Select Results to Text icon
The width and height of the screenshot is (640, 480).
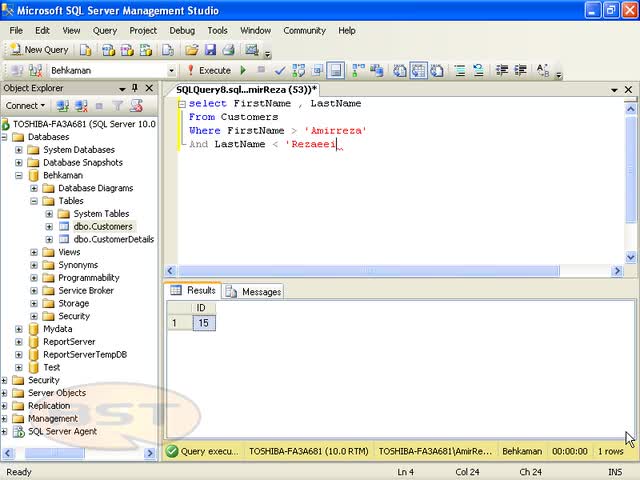point(400,71)
